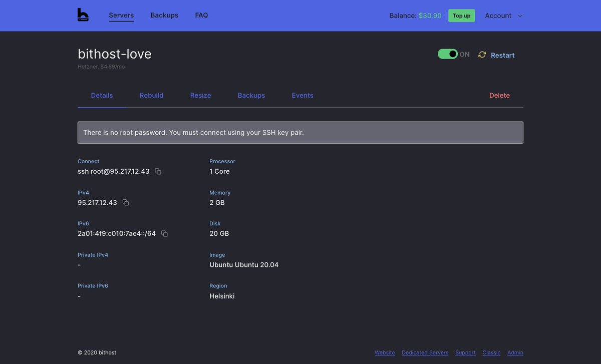Click the '1 Core' processor value
601x364 pixels.
[x=219, y=171]
